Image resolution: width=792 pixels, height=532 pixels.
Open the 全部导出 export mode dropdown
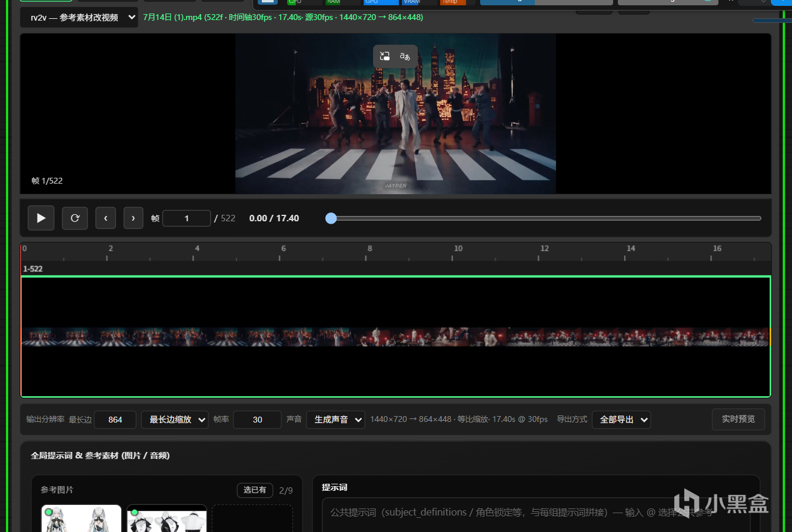pos(621,420)
